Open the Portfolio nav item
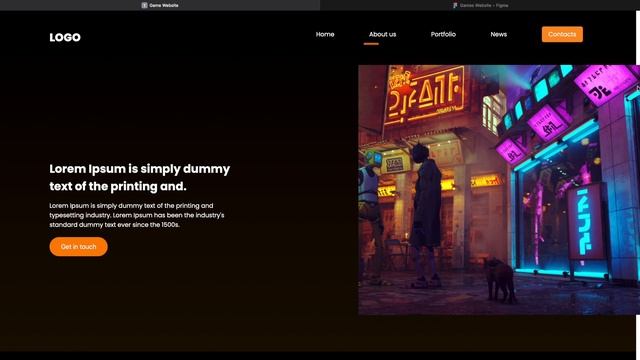Viewport: 640px width, 360px height. pos(443,34)
